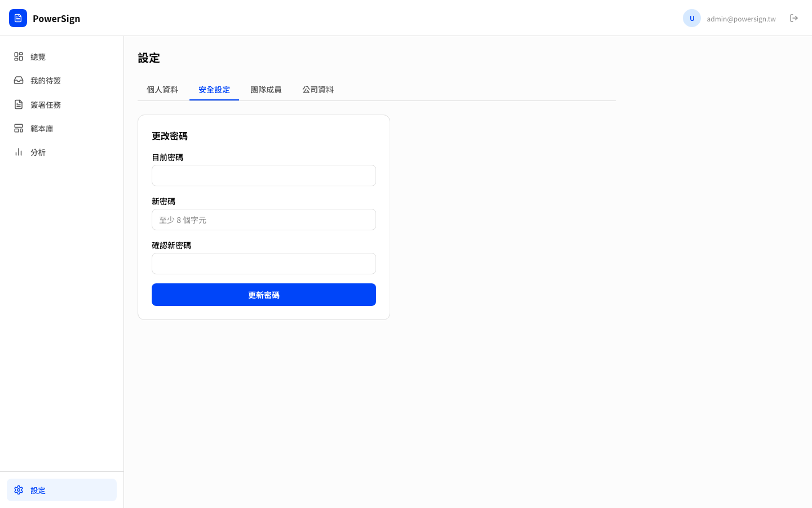Click inside the 目前密碼 field
Screen dimensions: 812x508
click(x=263, y=176)
